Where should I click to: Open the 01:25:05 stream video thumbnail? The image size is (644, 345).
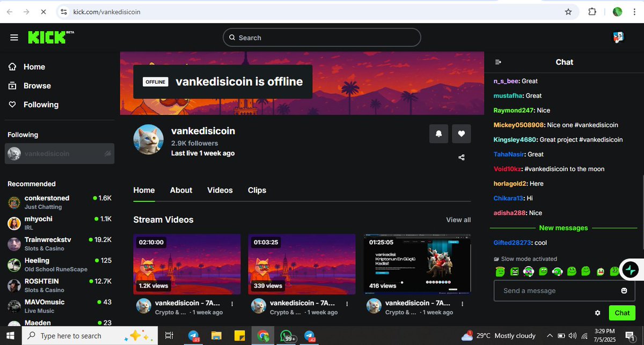coord(417,264)
